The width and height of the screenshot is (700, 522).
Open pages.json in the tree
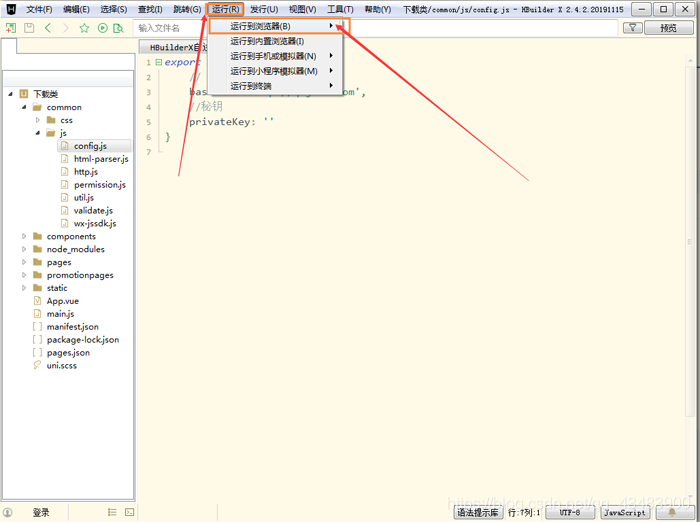click(x=68, y=353)
